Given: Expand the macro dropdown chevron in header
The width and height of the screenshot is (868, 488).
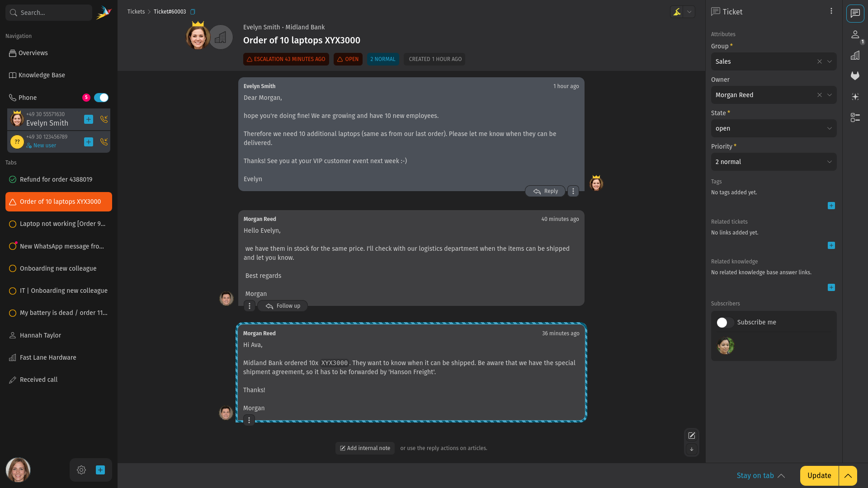Looking at the screenshot, I should click(689, 12).
